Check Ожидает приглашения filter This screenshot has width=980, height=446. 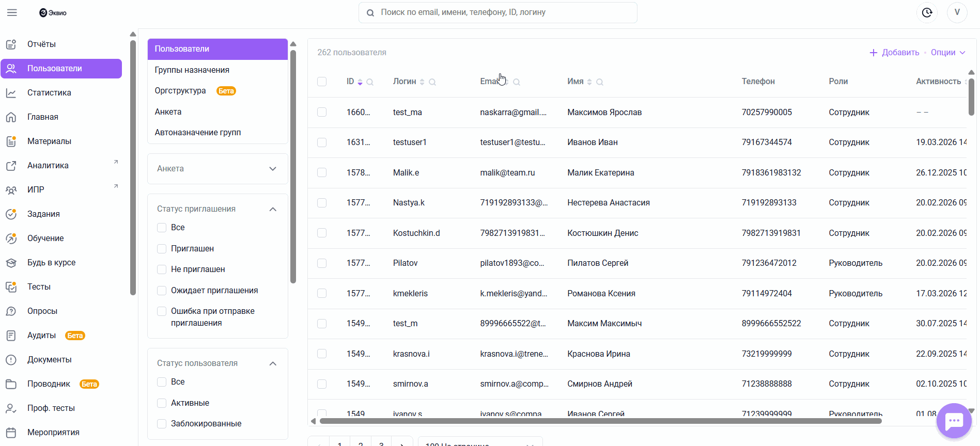tap(162, 291)
